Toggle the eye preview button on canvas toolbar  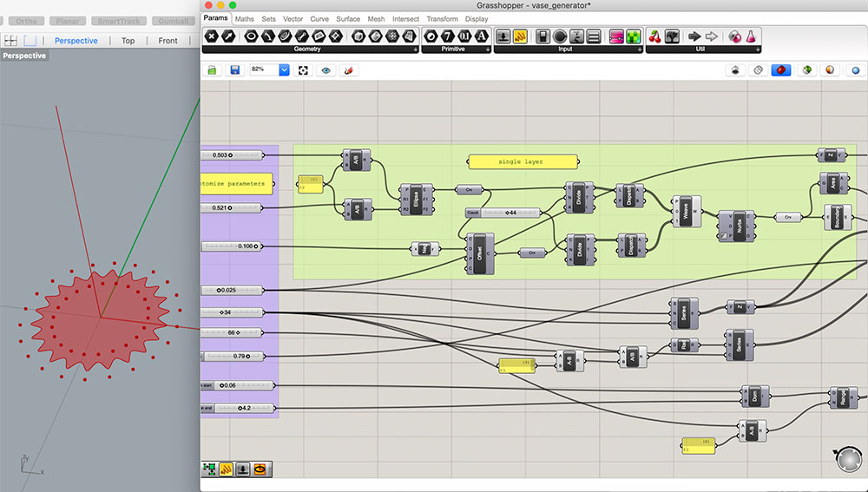(x=325, y=70)
